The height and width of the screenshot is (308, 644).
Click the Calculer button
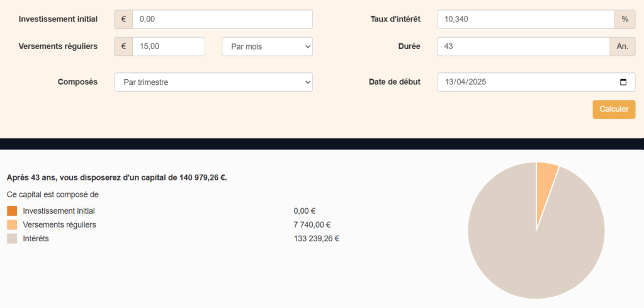point(614,109)
